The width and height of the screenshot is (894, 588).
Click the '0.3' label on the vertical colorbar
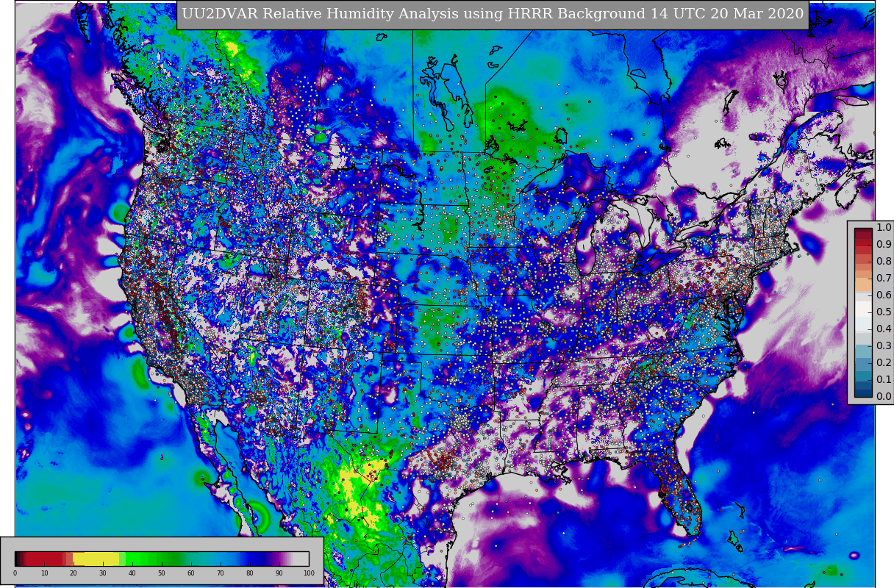(x=884, y=346)
